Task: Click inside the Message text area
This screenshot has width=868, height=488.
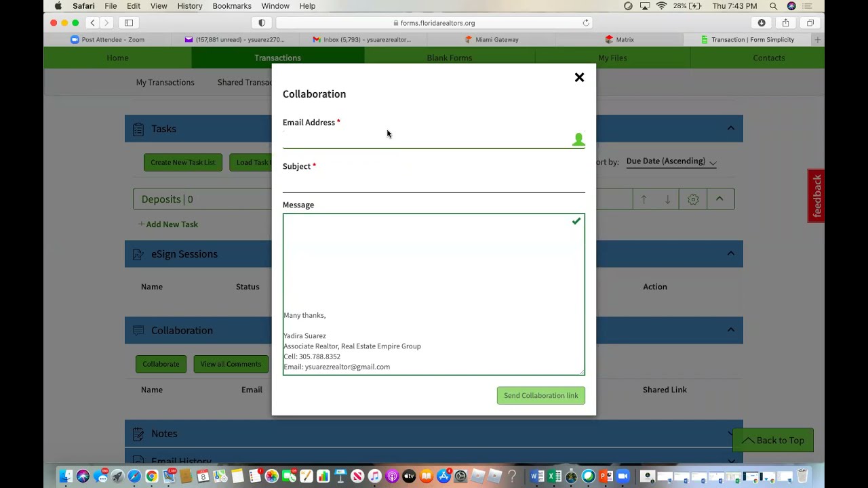Action: pos(433,294)
